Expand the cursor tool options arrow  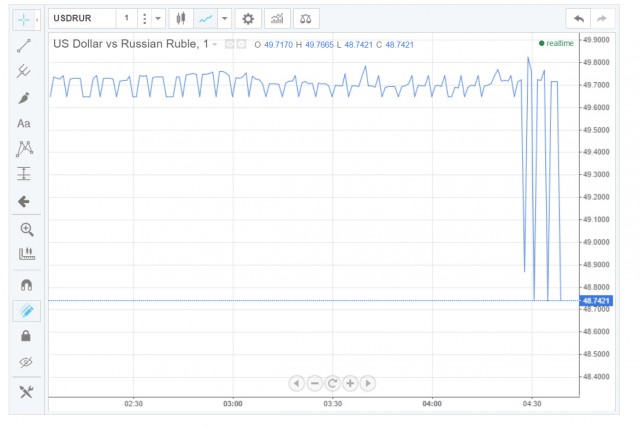coord(37,20)
